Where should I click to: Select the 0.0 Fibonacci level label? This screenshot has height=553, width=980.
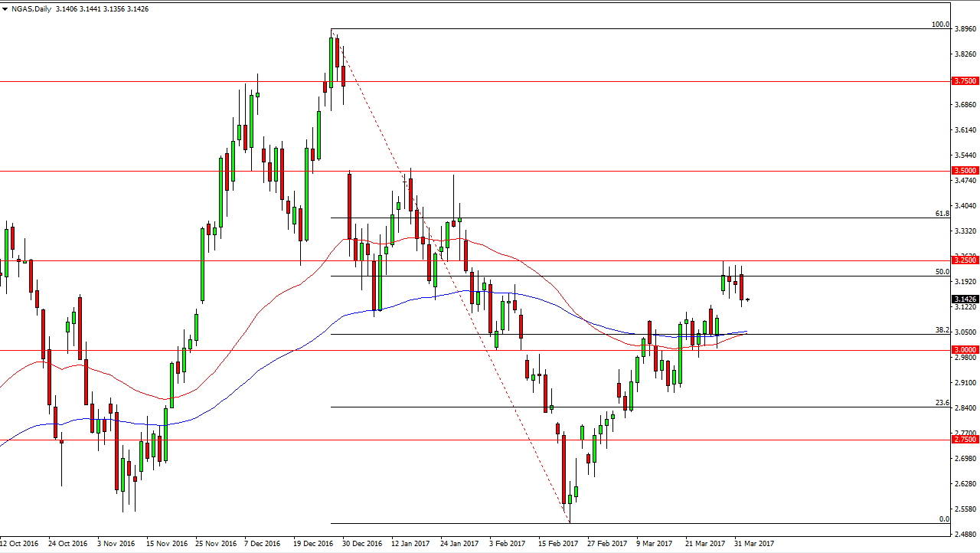[944, 519]
